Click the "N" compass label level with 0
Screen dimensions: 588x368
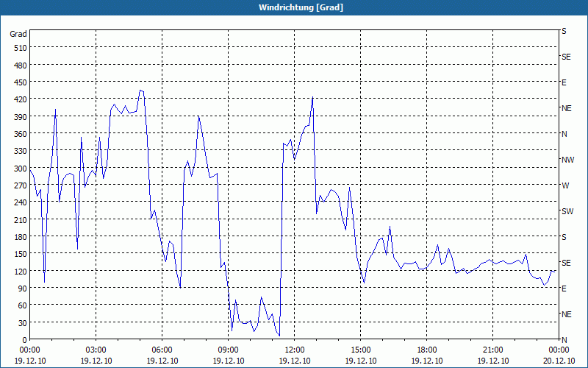564,340
